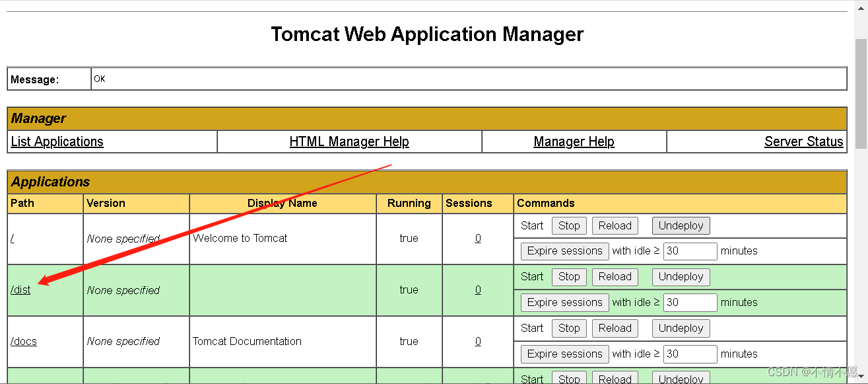Open sessions count link for /docs

coord(478,342)
